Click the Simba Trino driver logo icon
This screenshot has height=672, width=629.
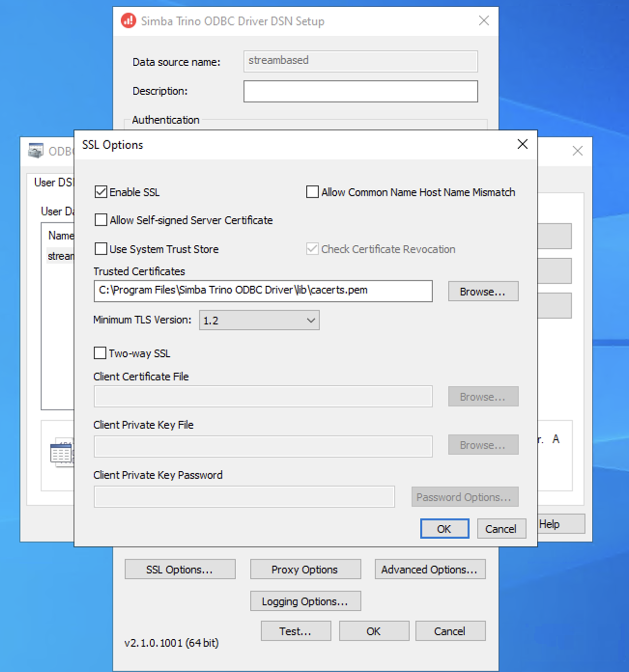point(129,21)
